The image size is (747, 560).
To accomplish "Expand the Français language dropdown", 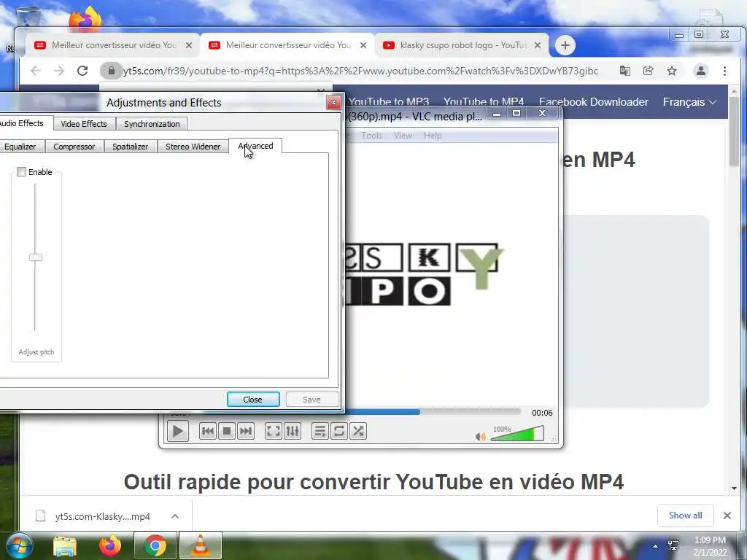I will click(x=689, y=102).
